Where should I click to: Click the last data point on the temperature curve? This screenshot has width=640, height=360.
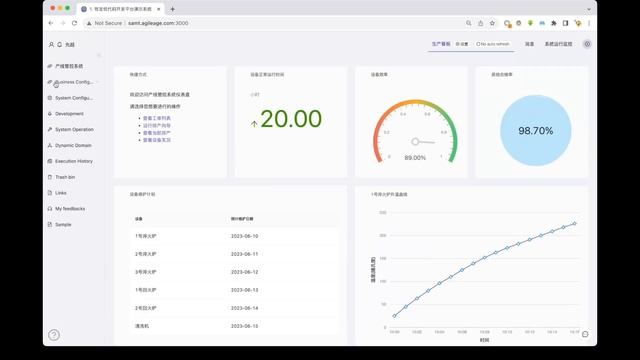575,224
